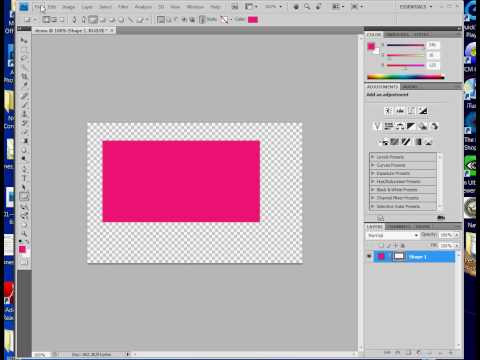Screen dimensions: 480x360
Task: Add a Channel Mixer adjustment
Action: point(434,126)
